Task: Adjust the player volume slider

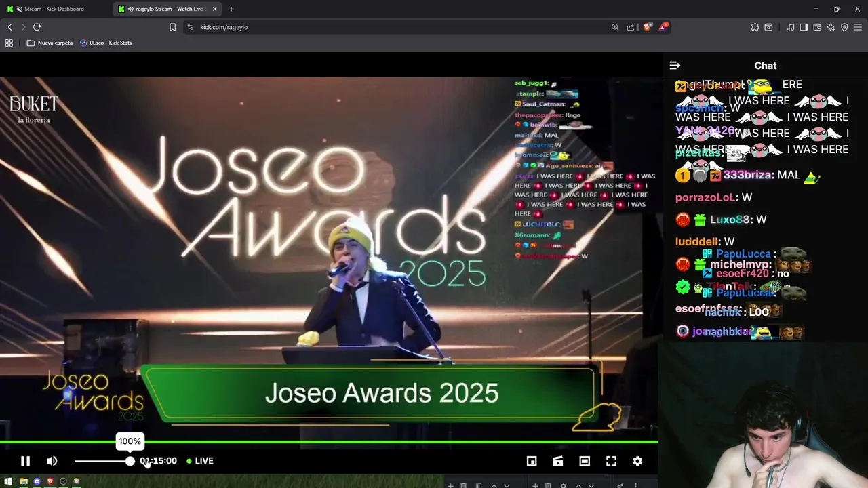Action: point(104,461)
